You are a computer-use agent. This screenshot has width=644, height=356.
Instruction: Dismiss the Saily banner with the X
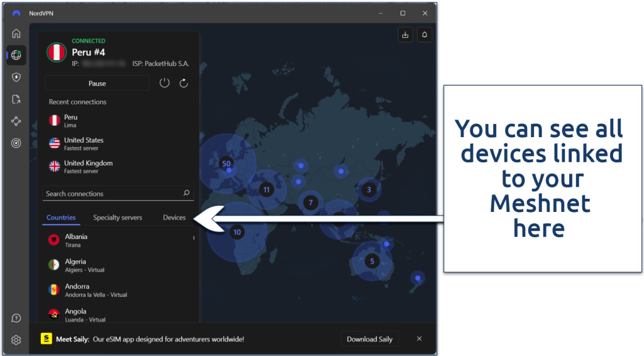pos(419,339)
